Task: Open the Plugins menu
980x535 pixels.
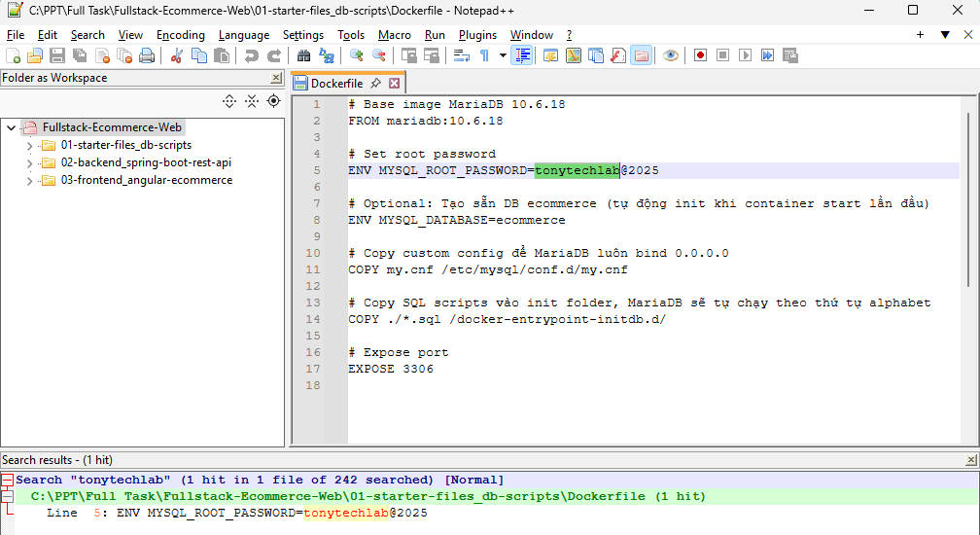Action: [x=477, y=35]
